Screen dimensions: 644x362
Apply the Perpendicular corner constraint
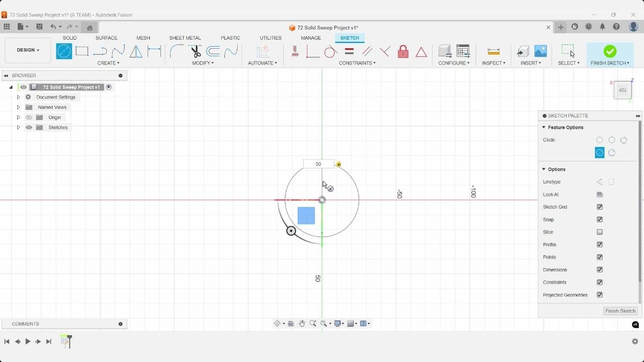(312, 51)
